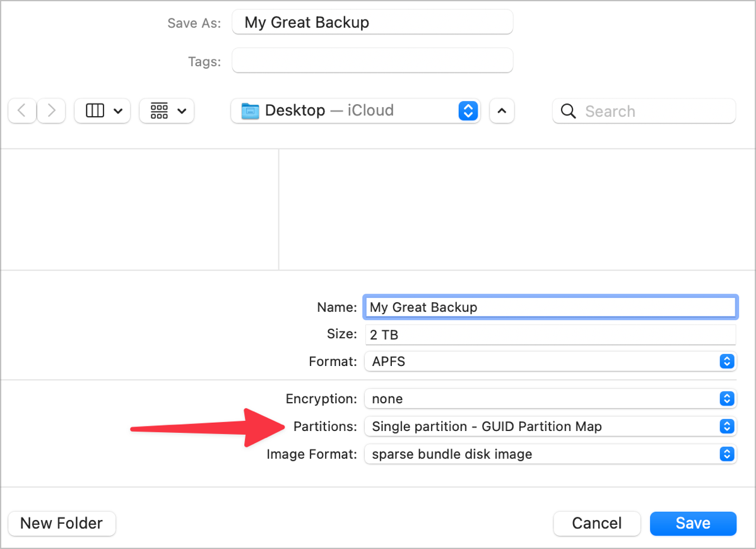Open the Partitions popup menu
This screenshot has width=756, height=549.
[550, 427]
